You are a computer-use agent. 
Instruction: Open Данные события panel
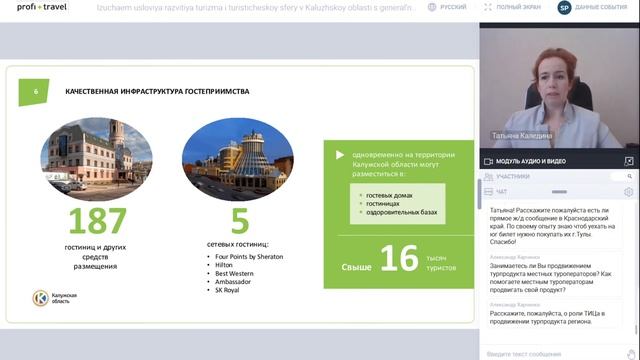click(x=601, y=7)
